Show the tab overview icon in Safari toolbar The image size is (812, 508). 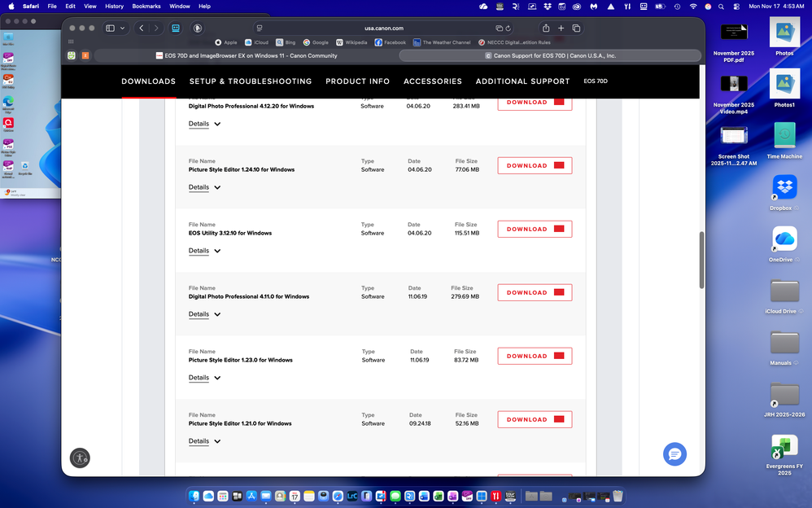click(577, 27)
